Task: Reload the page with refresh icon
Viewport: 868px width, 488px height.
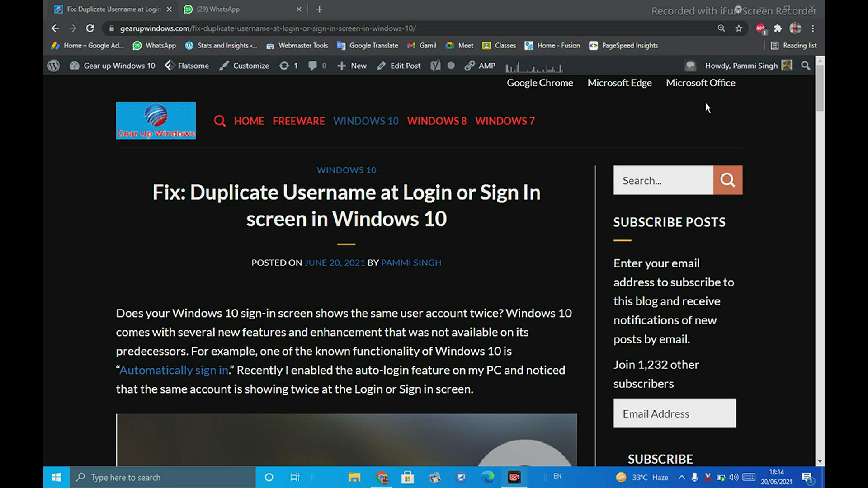Action: pos(90,28)
